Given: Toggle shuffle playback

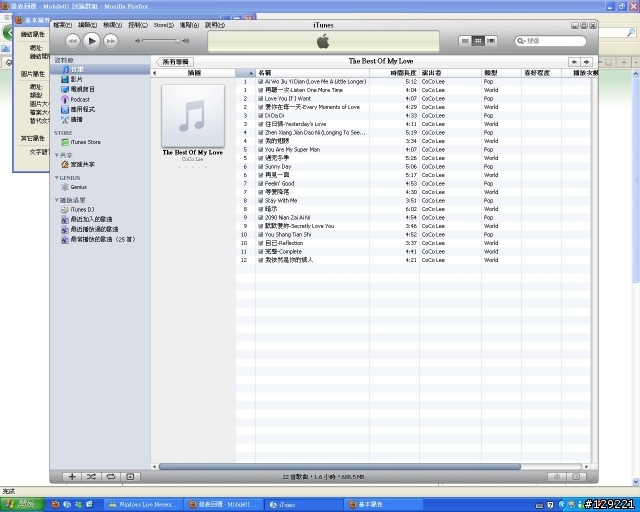Looking at the screenshot, I should coord(91,476).
